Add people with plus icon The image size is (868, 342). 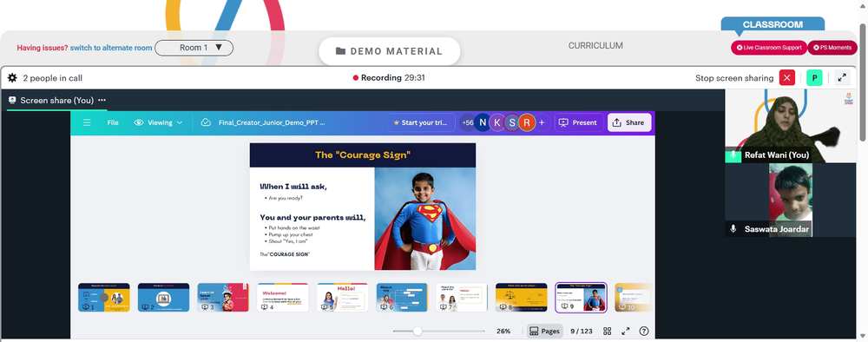(x=542, y=123)
